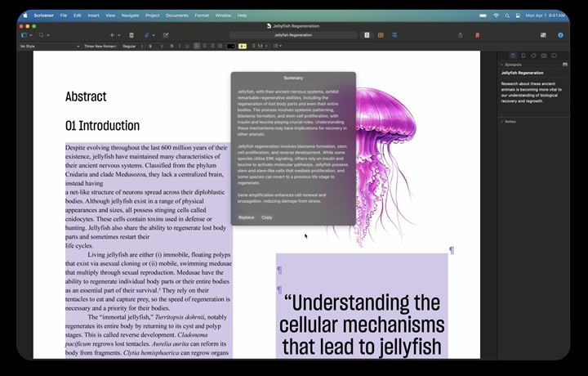Open the compose quick-edit icon

[166, 35]
